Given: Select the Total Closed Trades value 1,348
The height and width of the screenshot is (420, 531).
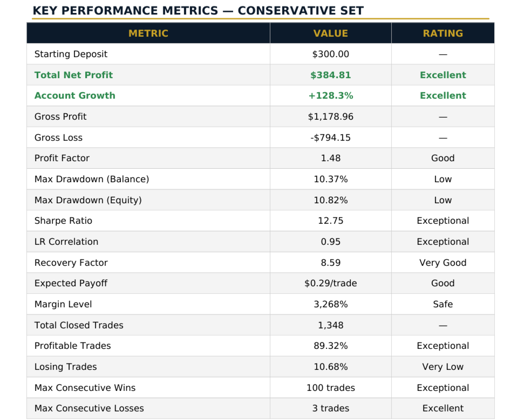Looking at the screenshot, I should pos(330,325).
